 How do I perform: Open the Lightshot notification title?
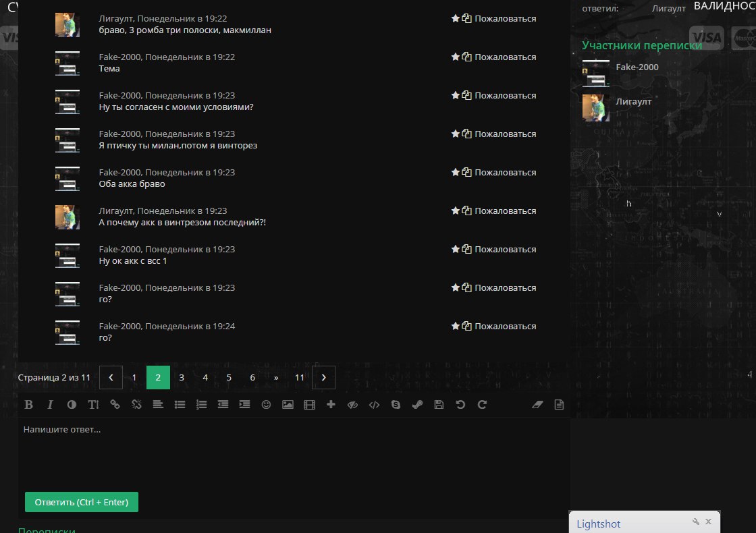coord(598,524)
